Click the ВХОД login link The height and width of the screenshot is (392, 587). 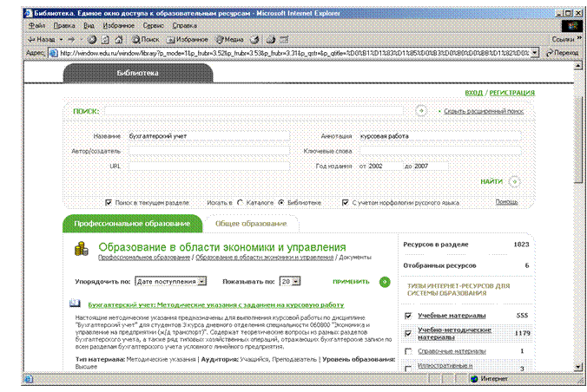[473, 93]
